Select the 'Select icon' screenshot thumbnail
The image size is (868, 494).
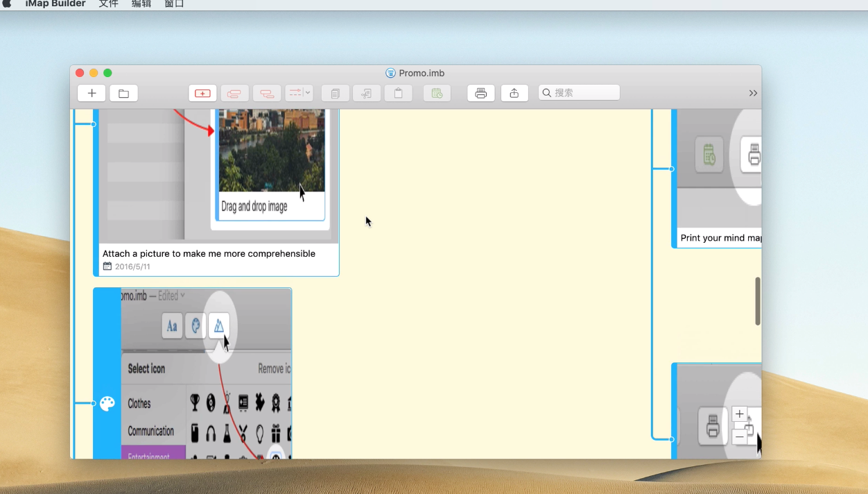pos(206,373)
